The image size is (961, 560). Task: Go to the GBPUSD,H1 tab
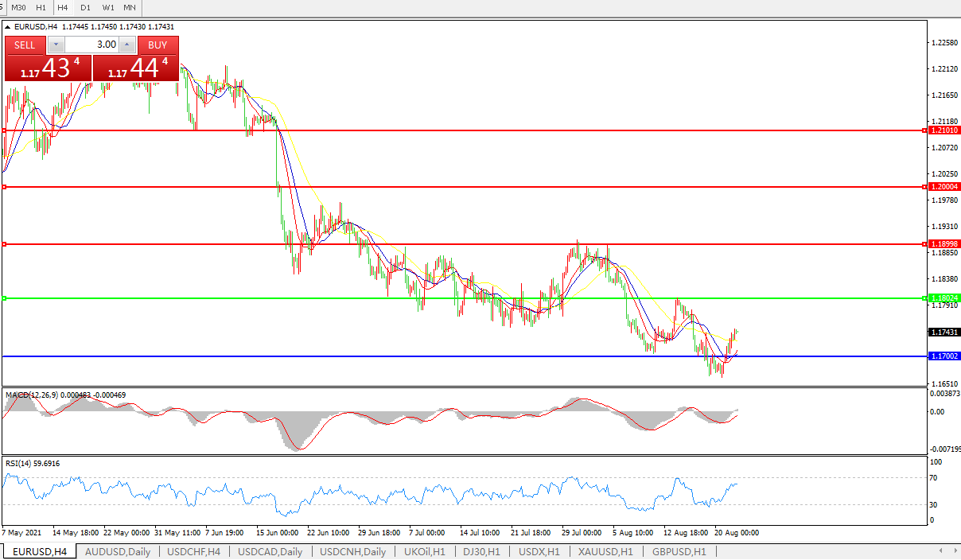click(x=679, y=551)
